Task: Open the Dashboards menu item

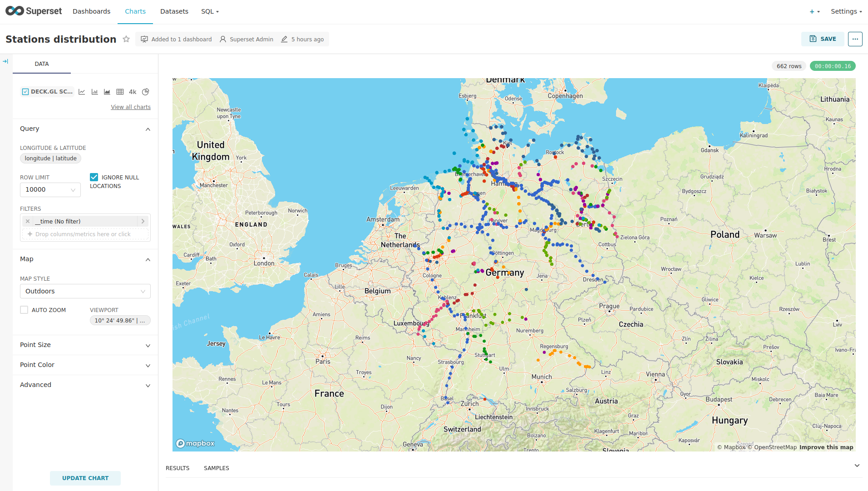Action: pyautogui.click(x=91, y=11)
